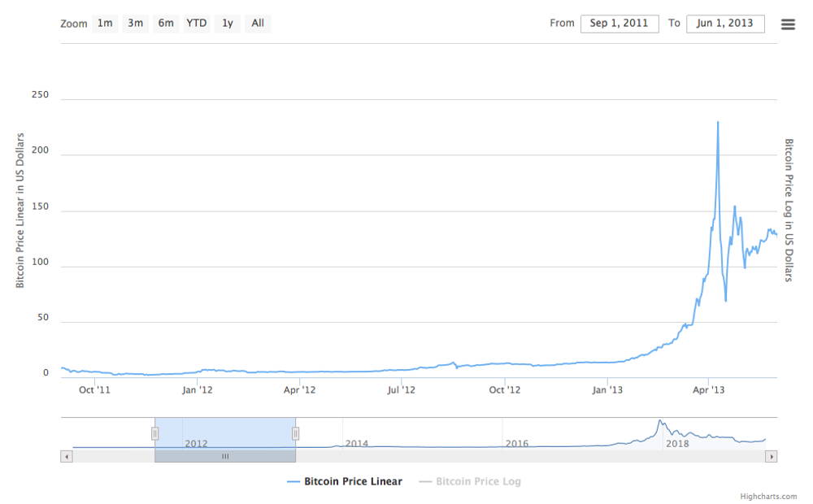The image size is (813, 504).
Task: Toggle the Bitcoin Price Linear legend series
Action: [345, 482]
